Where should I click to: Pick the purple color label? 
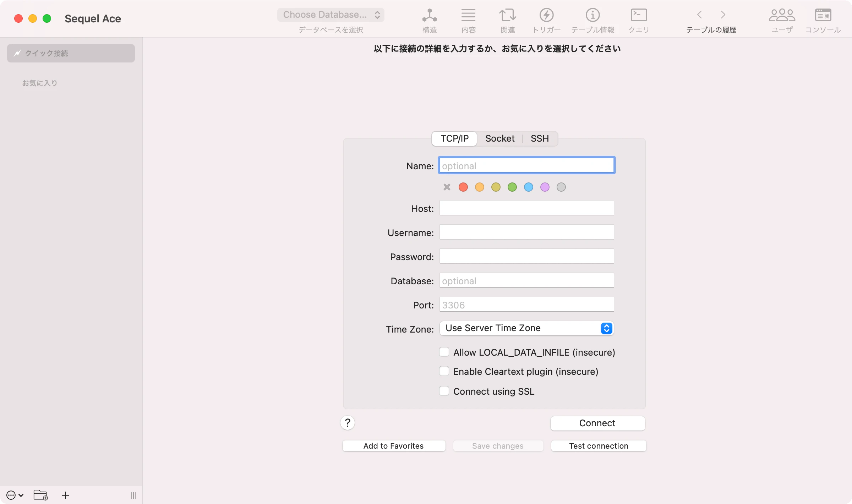click(545, 187)
